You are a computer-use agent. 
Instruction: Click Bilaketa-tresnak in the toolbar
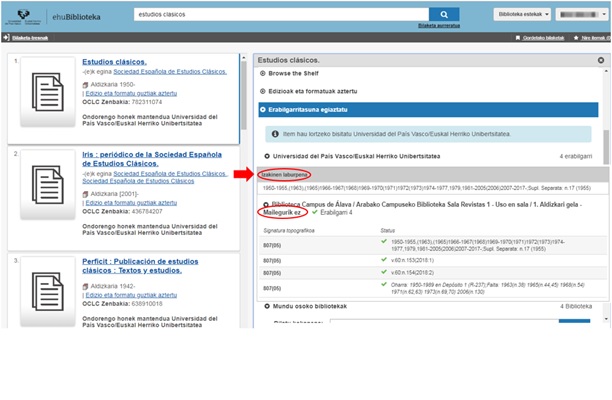tap(30, 38)
